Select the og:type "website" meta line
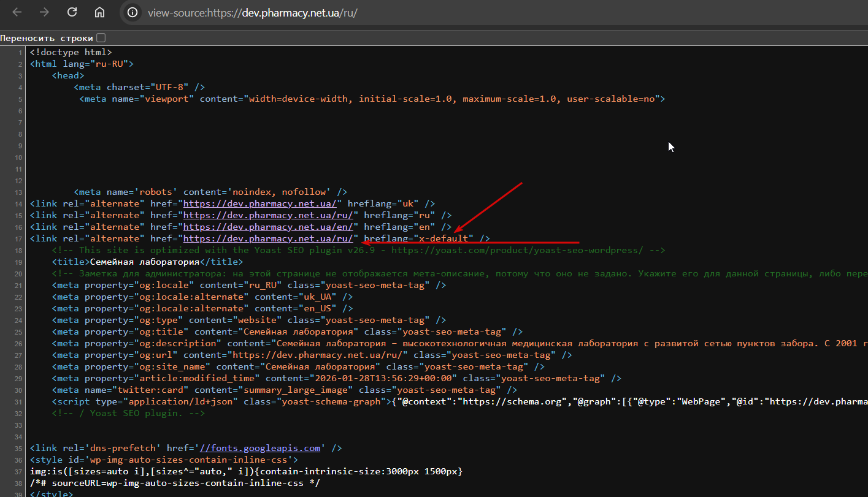 tap(249, 320)
